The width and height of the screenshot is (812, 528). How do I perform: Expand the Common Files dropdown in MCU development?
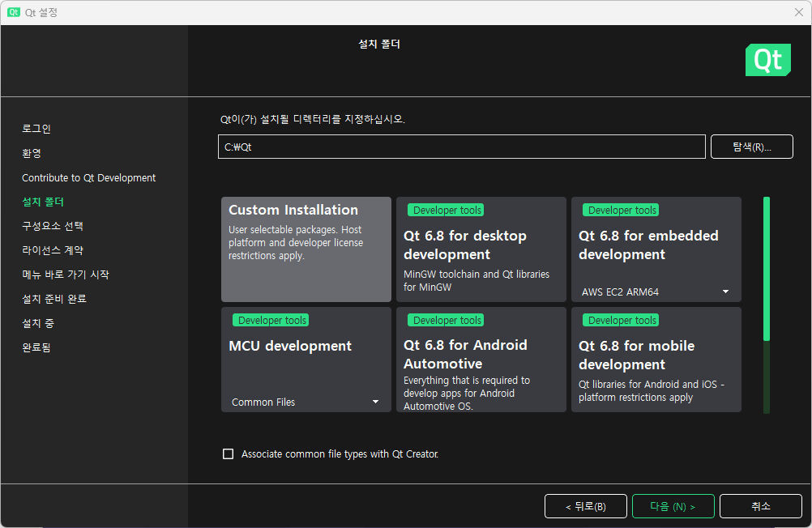point(306,402)
